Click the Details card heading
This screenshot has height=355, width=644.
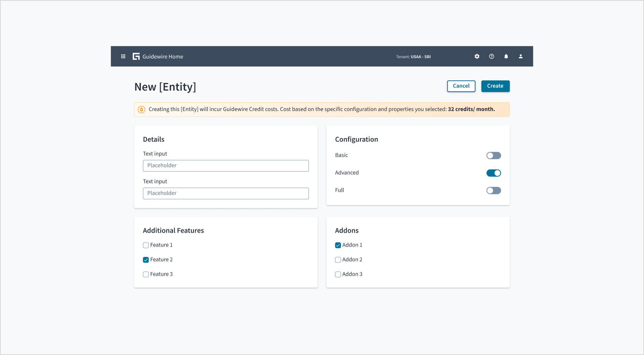tap(154, 140)
